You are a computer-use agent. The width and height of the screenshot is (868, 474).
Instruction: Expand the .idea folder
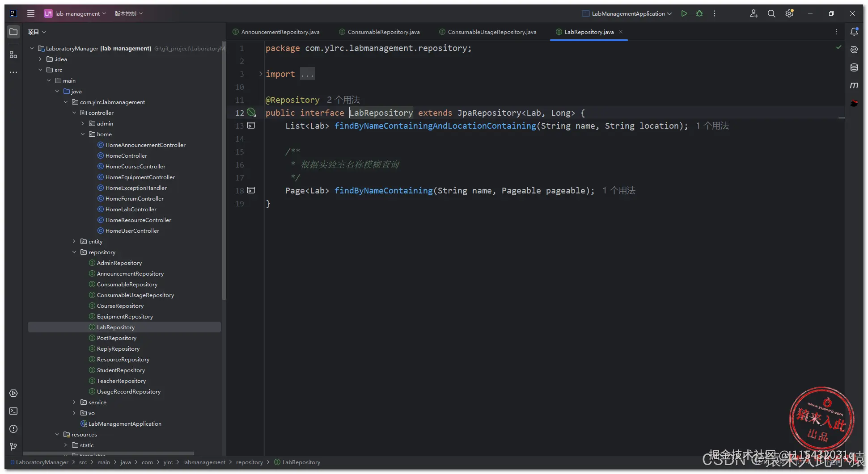tap(40, 59)
